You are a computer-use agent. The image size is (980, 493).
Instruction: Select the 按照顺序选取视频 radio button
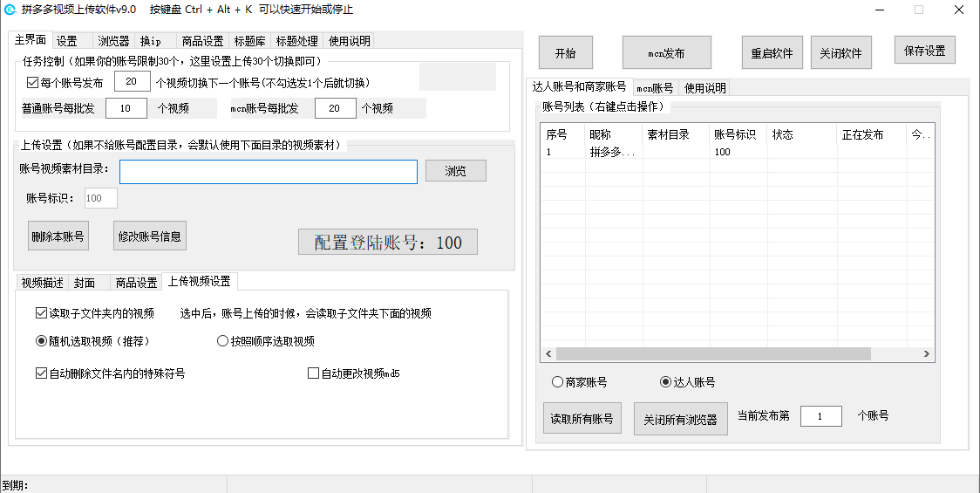pos(222,341)
